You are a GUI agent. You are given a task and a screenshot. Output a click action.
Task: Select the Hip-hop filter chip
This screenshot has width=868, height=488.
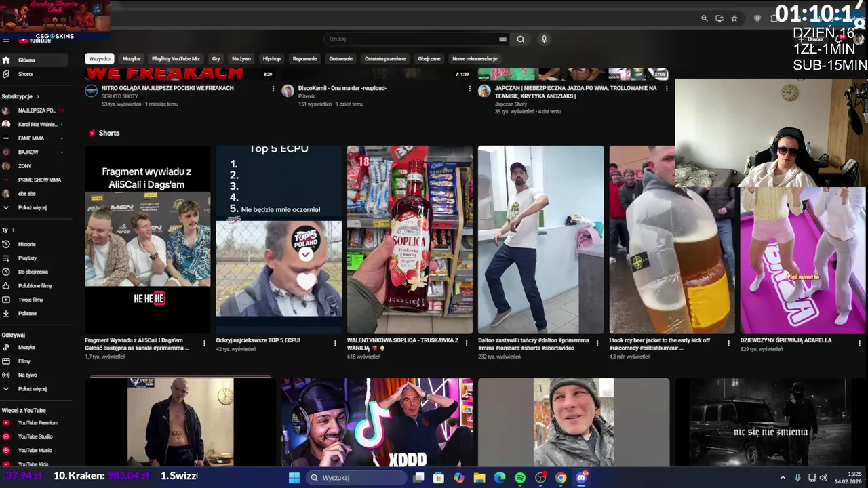pyautogui.click(x=271, y=59)
